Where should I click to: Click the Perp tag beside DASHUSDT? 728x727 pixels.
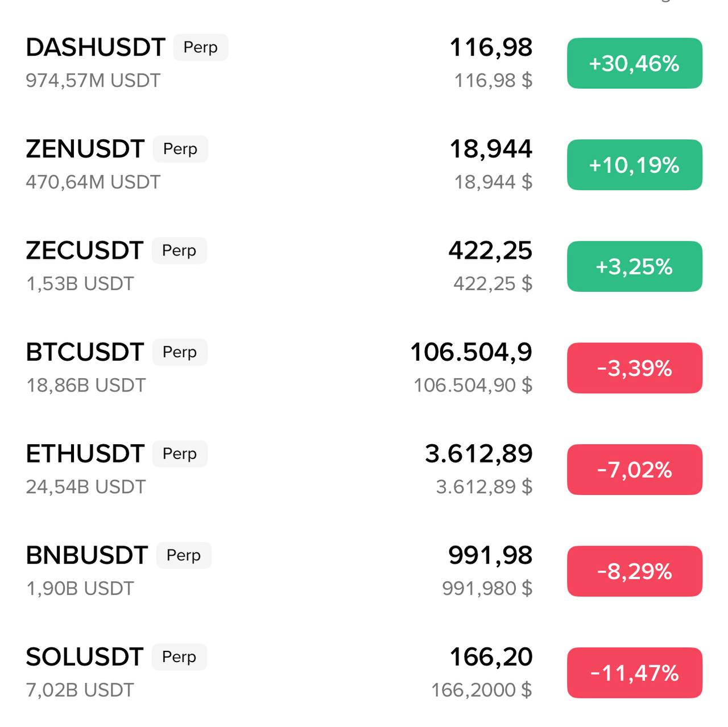(200, 47)
